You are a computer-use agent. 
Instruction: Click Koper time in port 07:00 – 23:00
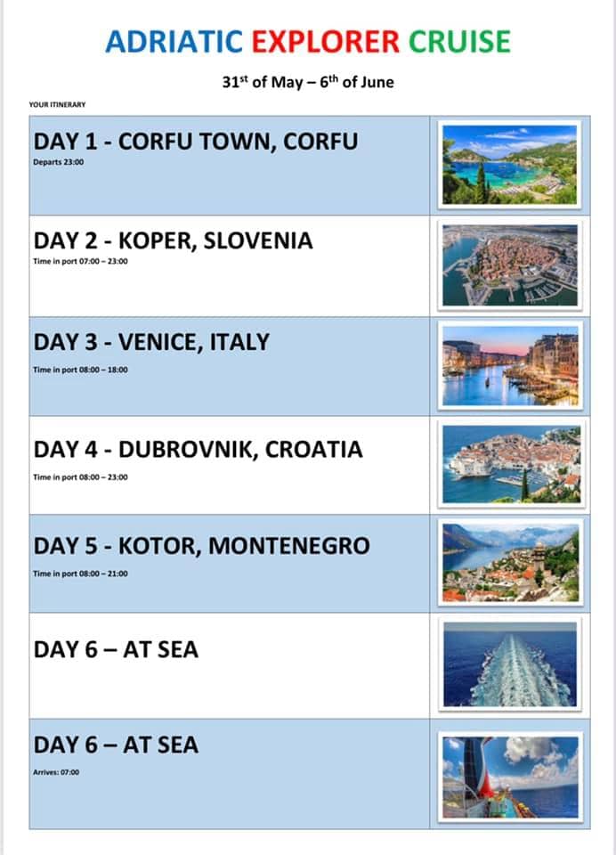point(80,261)
